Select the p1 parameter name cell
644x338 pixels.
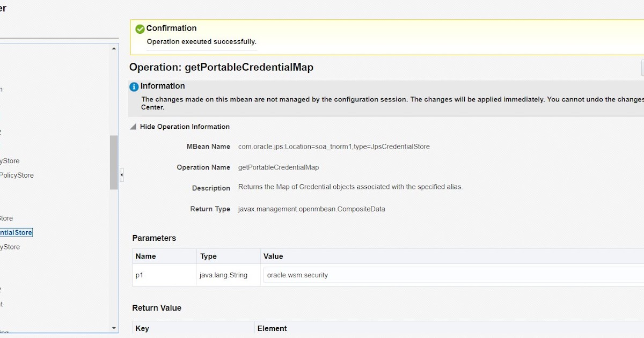(x=140, y=275)
